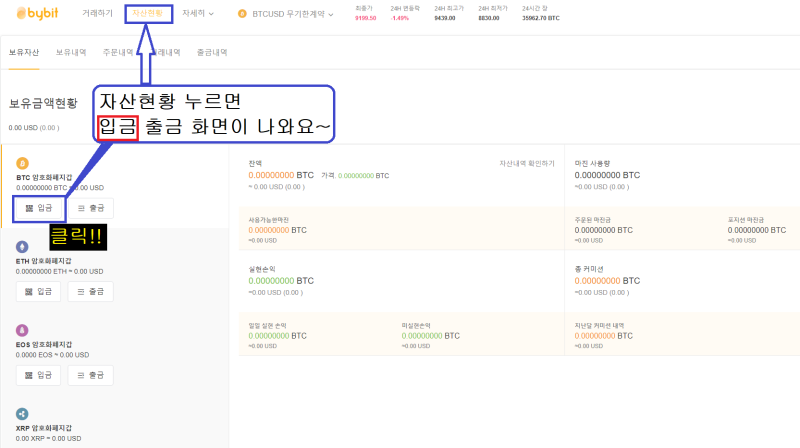Click the BTC coin icon beside BTCUSD 무기한계약

click(242, 14)
